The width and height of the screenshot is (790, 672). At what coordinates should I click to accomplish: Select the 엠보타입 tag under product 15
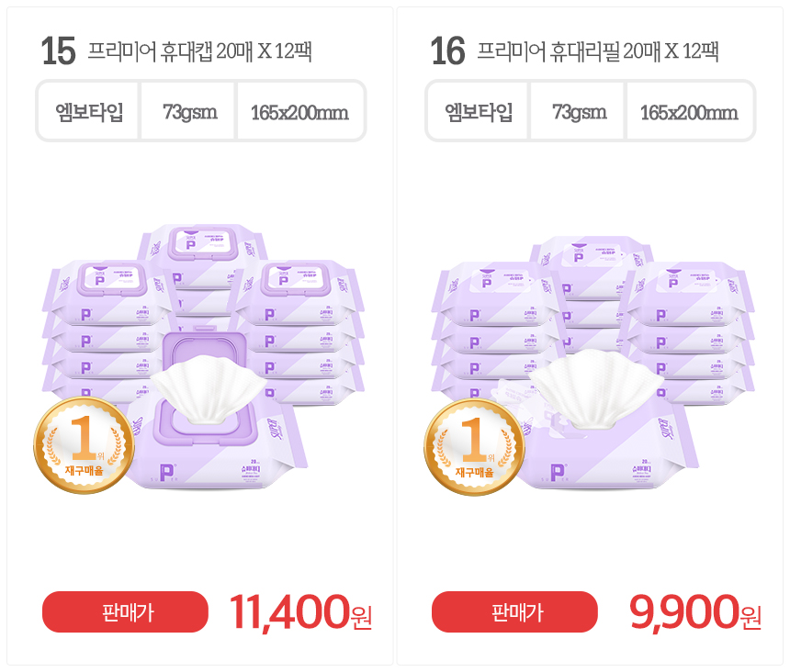point(89,112)
